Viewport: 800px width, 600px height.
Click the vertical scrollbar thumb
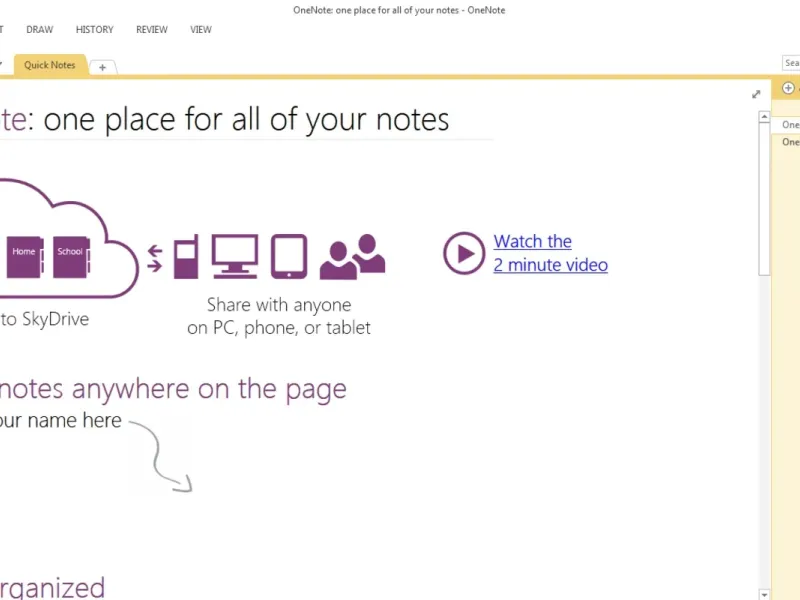(x=764, y=199)
